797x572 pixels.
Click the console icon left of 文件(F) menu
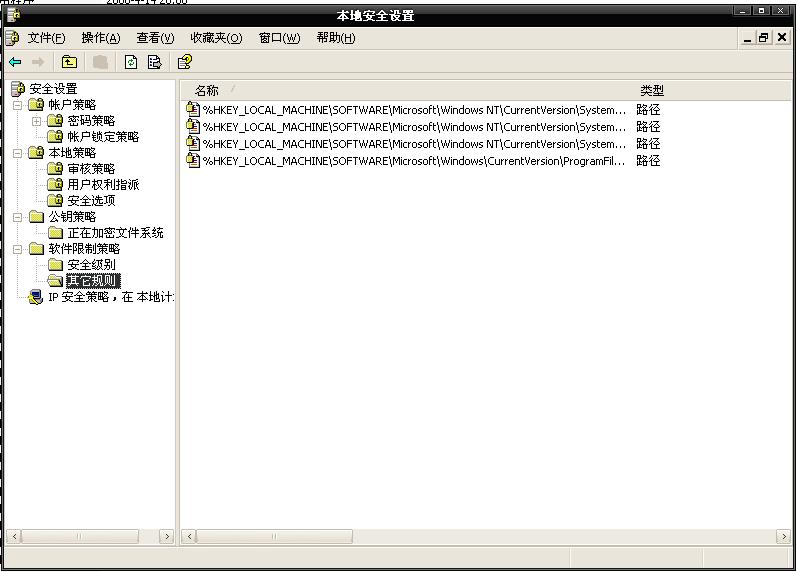[x=12, y=38]
